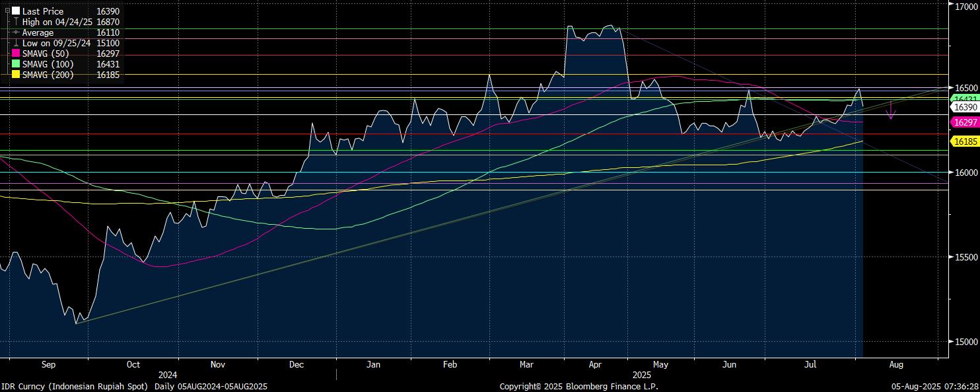The height and width of the screenshot is (392, 980).
Task: Click the 16185 yellow axis tag
Action: [x=964, y=141]
